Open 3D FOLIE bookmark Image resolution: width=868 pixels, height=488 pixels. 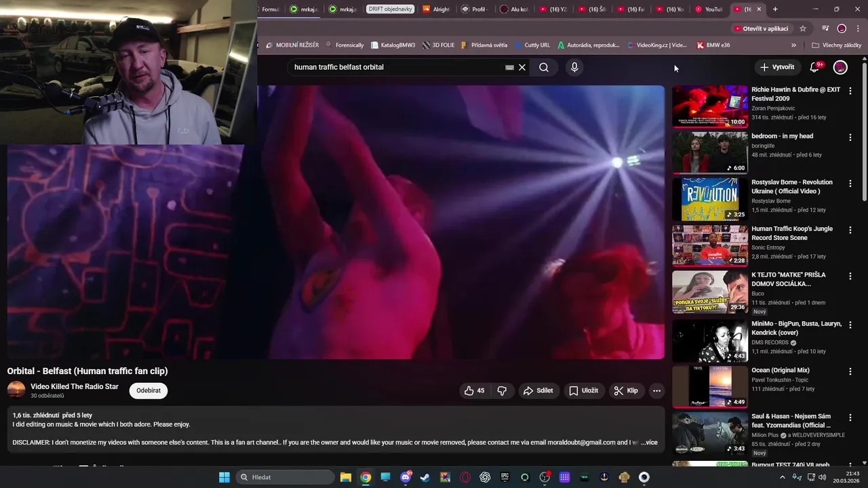(438, 45)
